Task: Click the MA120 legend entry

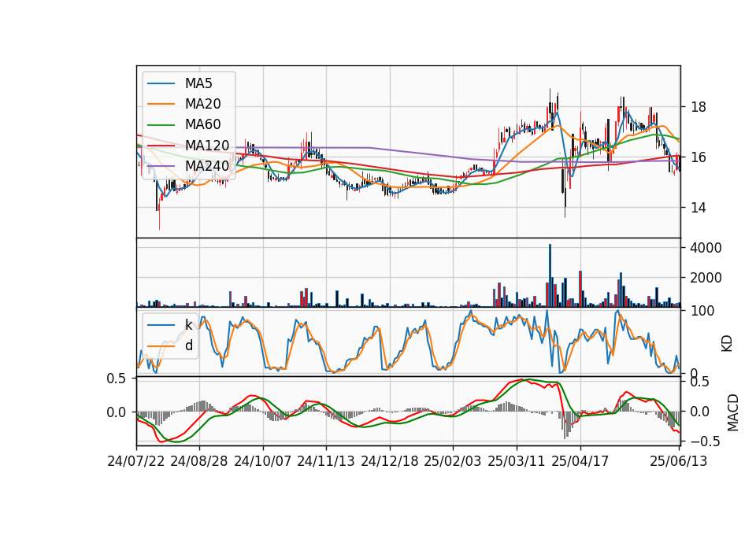Action: click(x=187, y=146)
